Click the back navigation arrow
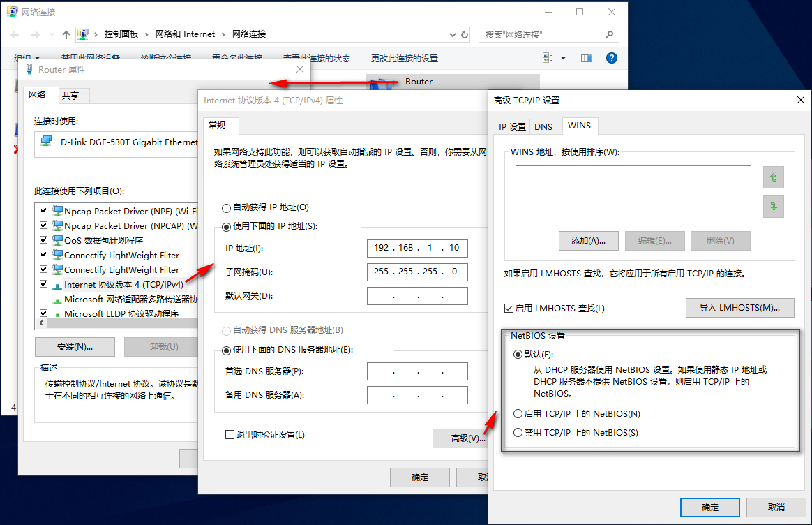Viewport: 812px width, 525px height. (x=14, y=34)
